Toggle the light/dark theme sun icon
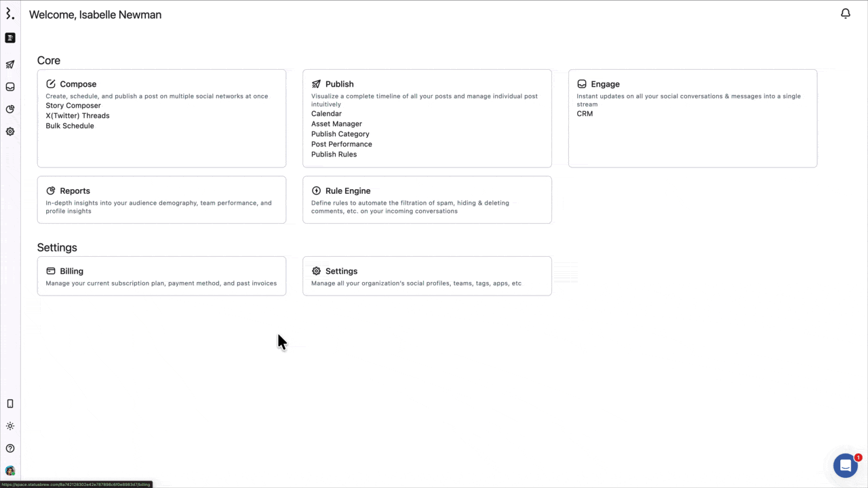868x488 pixels. pyautogui.click(x=10, y=426)
